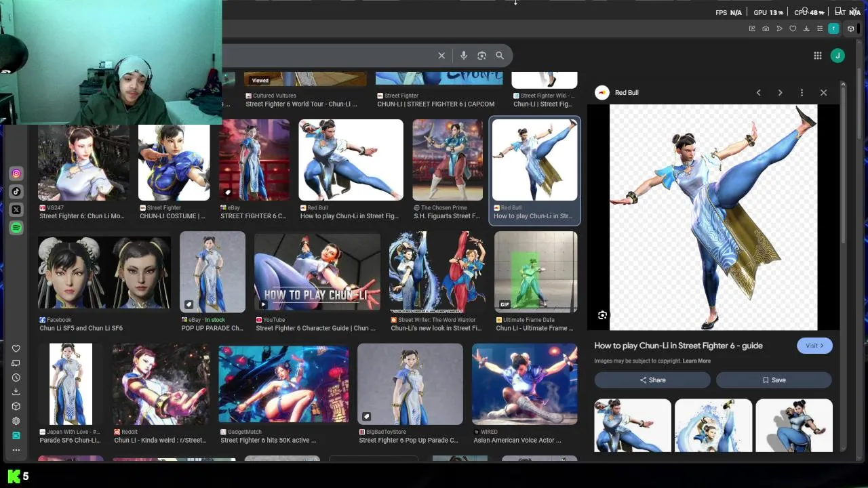Select the Facebook SF5 and SF6 comparison thumbnail
The height and width of the screenshot is (488, 868).
(x=104, y=272)
